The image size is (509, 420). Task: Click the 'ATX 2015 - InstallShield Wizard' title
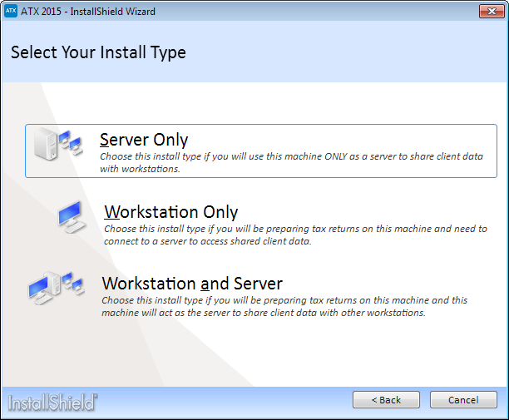[x=88, y=12]
